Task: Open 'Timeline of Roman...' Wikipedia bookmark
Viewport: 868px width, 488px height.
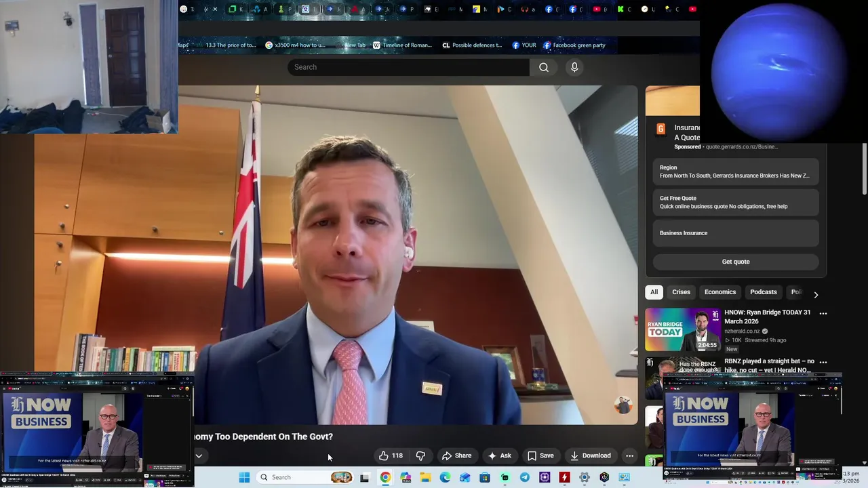Action: point(401,45)
